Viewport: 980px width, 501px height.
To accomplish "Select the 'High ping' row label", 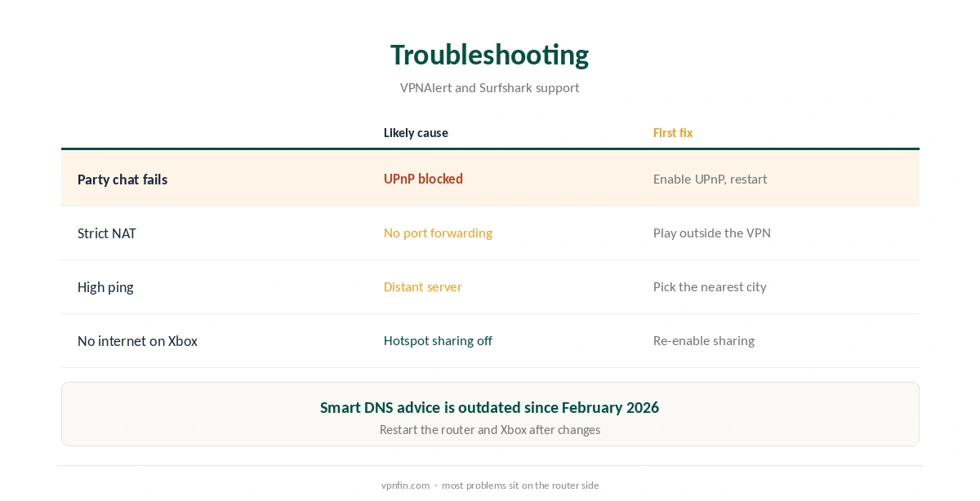I will [105, 287].
